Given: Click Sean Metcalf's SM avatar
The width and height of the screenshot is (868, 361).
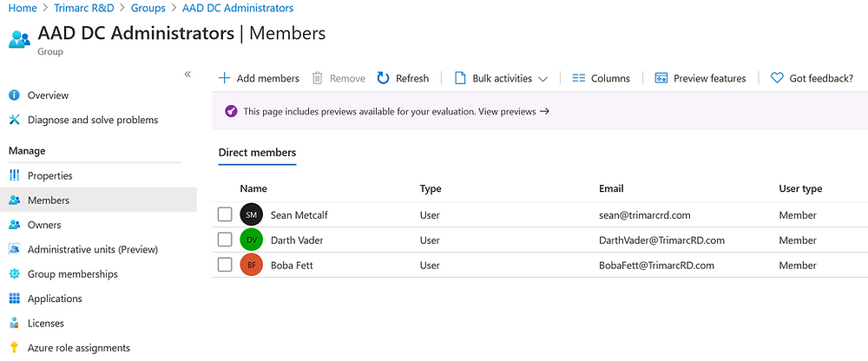Looking at the screenshot, I should [x=252, y=215].
